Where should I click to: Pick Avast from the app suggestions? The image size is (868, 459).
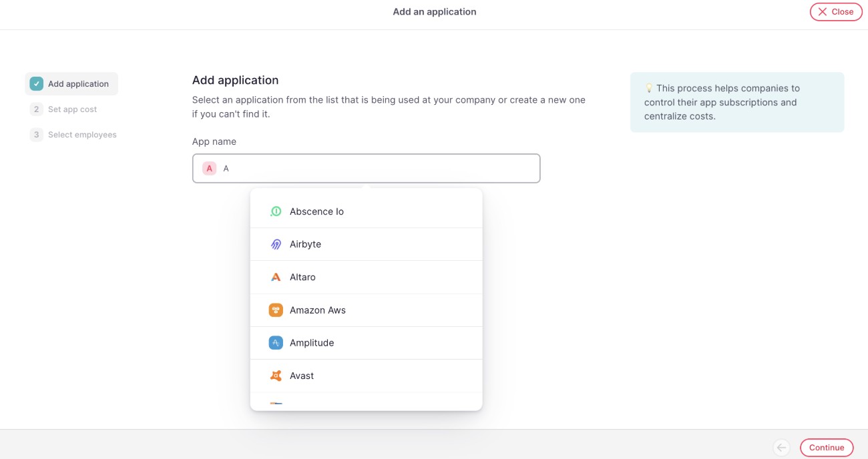pyautogui.click(x=302, y=376)
